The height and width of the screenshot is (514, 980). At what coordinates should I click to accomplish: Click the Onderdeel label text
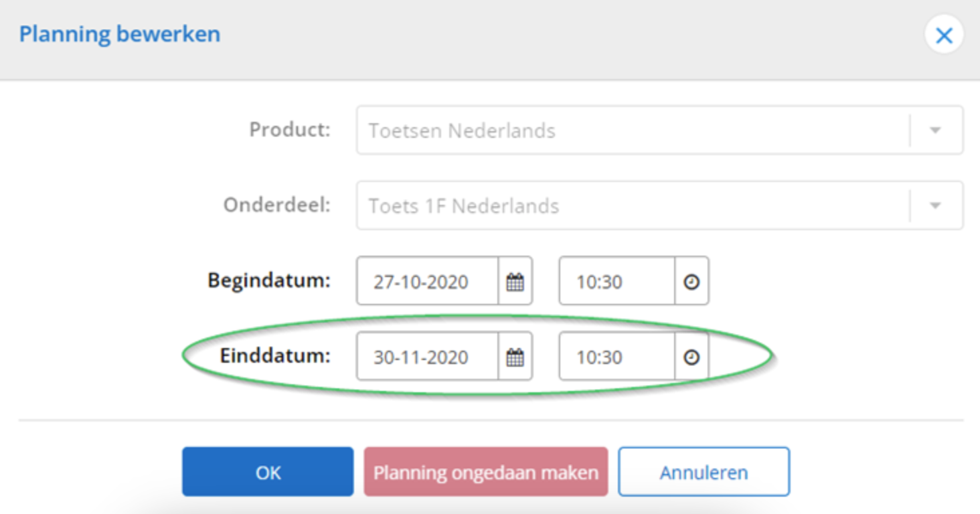click(276, 205)
